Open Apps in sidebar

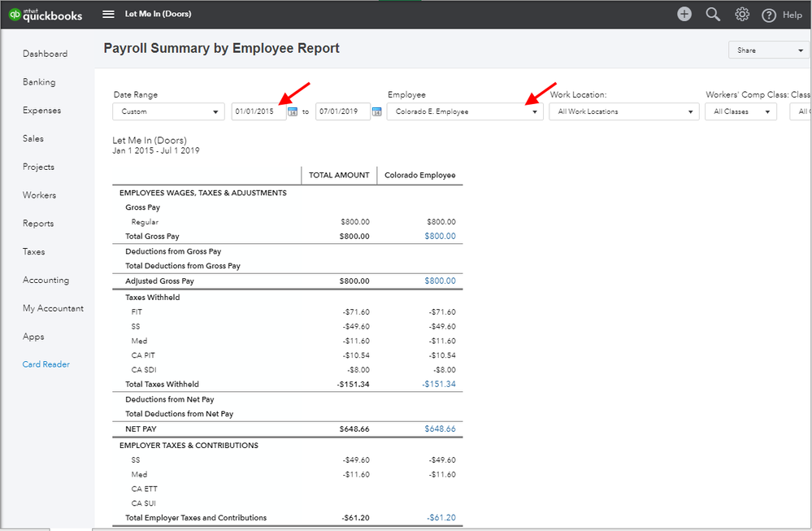tap(33, 337)
